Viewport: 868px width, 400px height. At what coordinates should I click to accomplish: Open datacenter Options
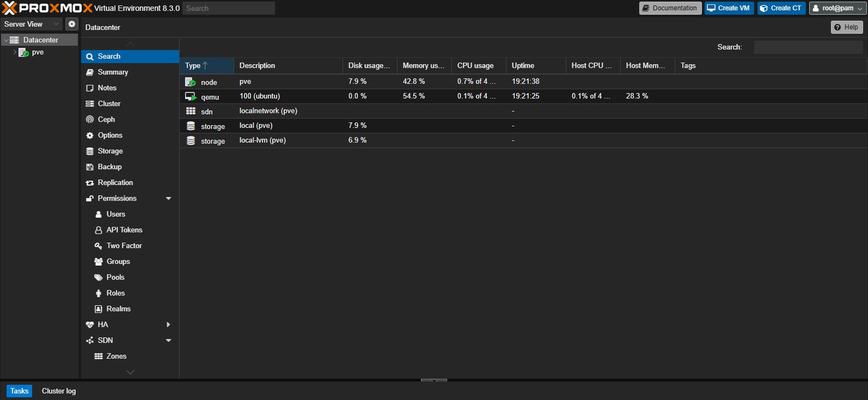(x=130, y=135)
